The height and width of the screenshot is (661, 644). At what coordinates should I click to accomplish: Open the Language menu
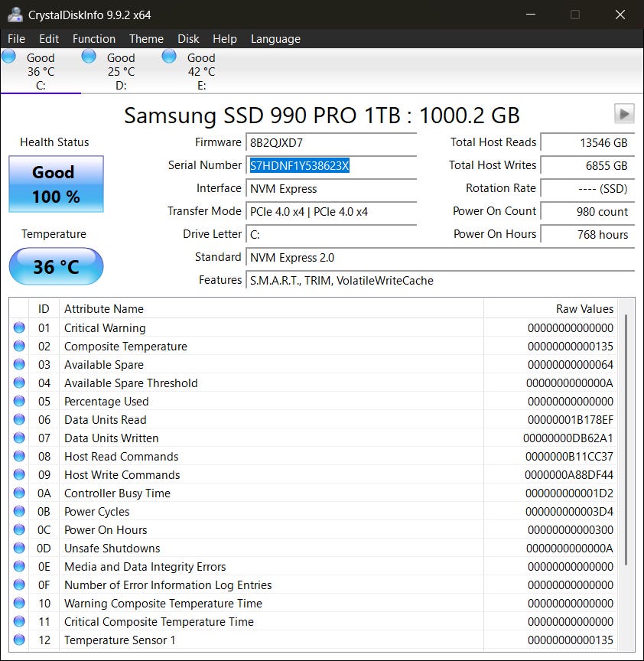click(x=275, y=39)
